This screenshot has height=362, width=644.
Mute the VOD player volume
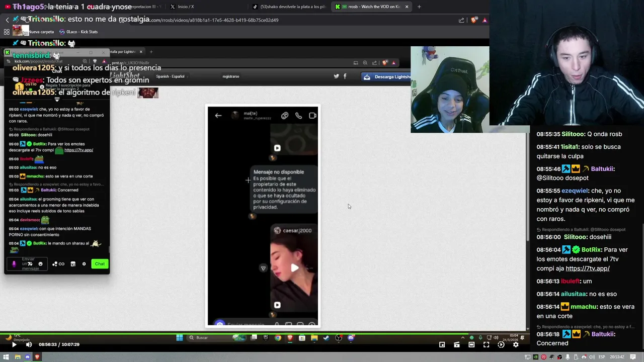[x=29, y=344]
